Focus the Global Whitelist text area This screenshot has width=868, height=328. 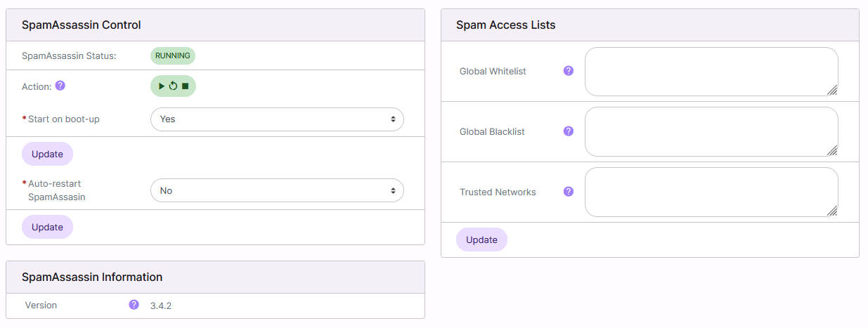tap(711, 72)
